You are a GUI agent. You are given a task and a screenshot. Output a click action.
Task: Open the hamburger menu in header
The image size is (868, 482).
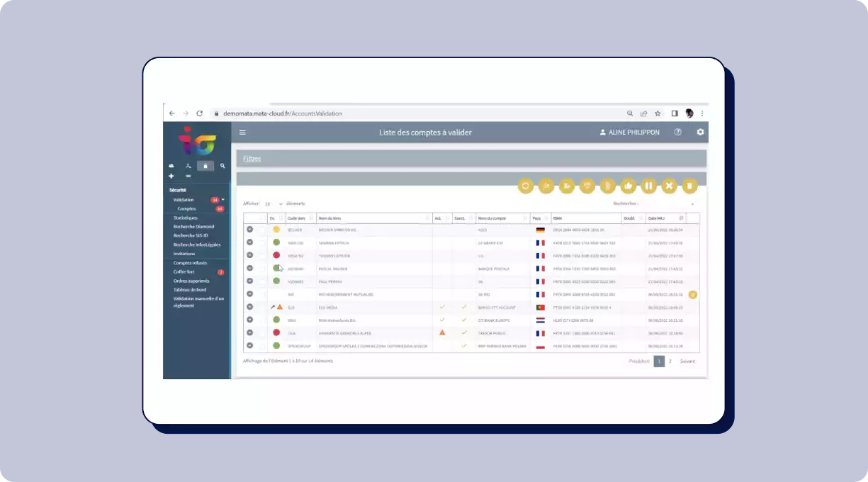coord(243,133)
